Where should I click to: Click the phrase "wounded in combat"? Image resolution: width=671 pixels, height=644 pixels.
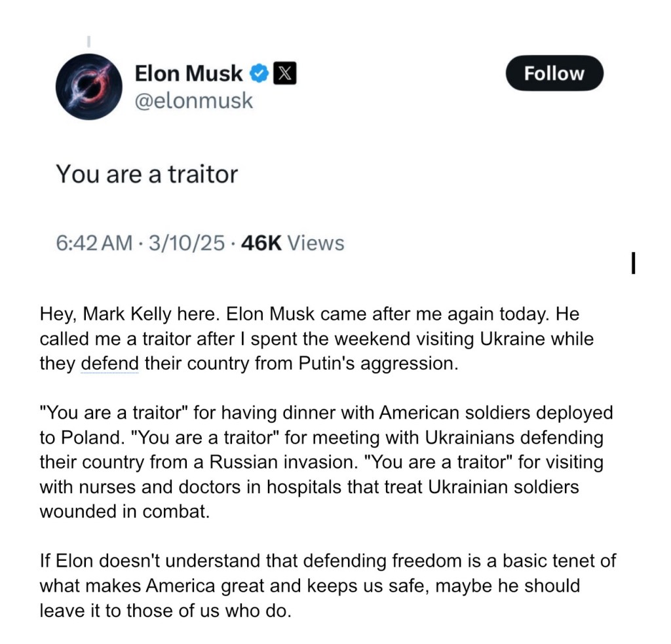pyautogui.click(x=124, y=512)
